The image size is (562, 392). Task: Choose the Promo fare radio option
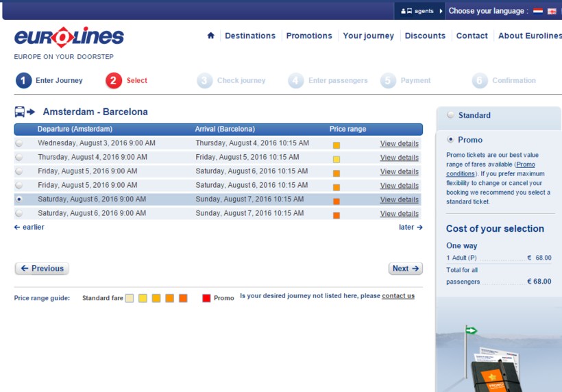[x=450, y=139]
